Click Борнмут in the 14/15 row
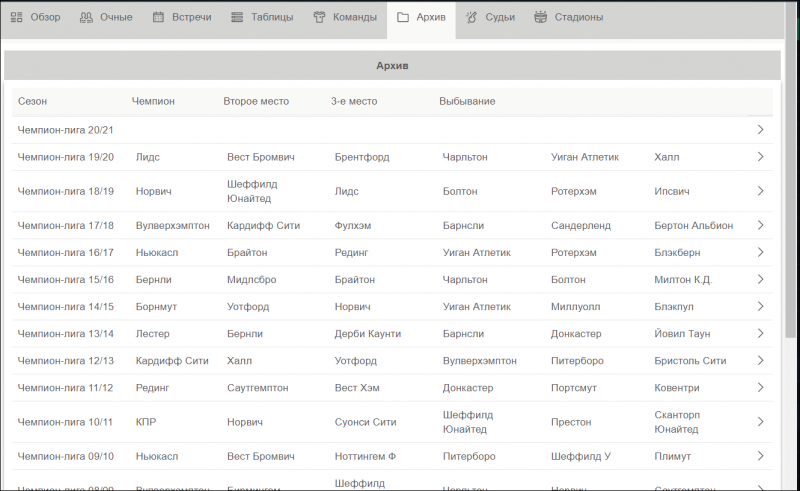Image resolution: width=800 pixels, height=491 pixels. pyautogui.click(x=156, y=307)
